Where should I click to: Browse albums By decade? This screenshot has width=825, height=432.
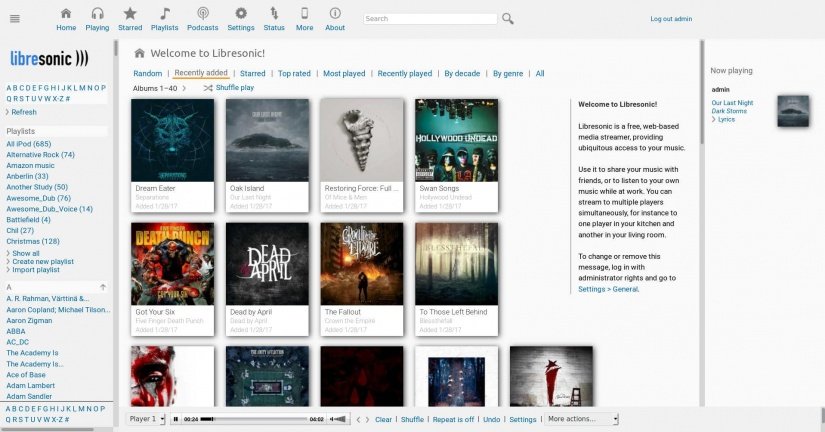(x=462, y=73)
